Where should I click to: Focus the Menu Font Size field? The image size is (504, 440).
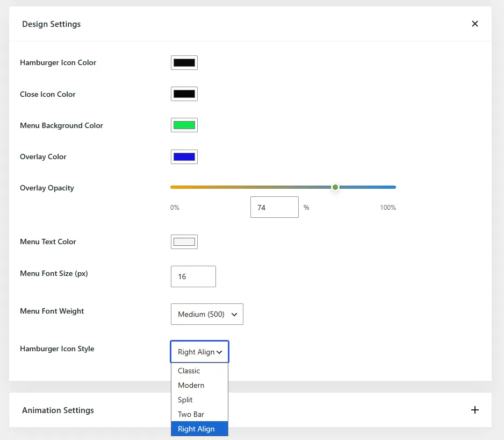193,276
